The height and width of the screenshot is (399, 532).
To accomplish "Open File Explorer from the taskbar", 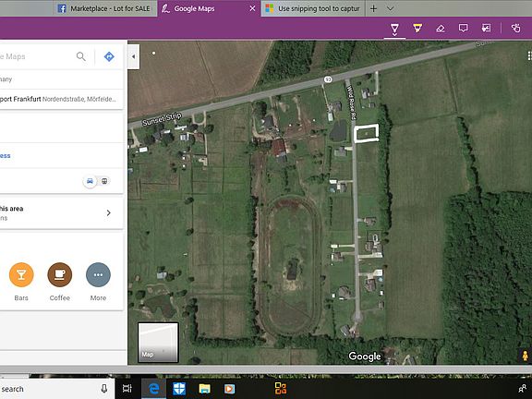I will tap(205, 388).
